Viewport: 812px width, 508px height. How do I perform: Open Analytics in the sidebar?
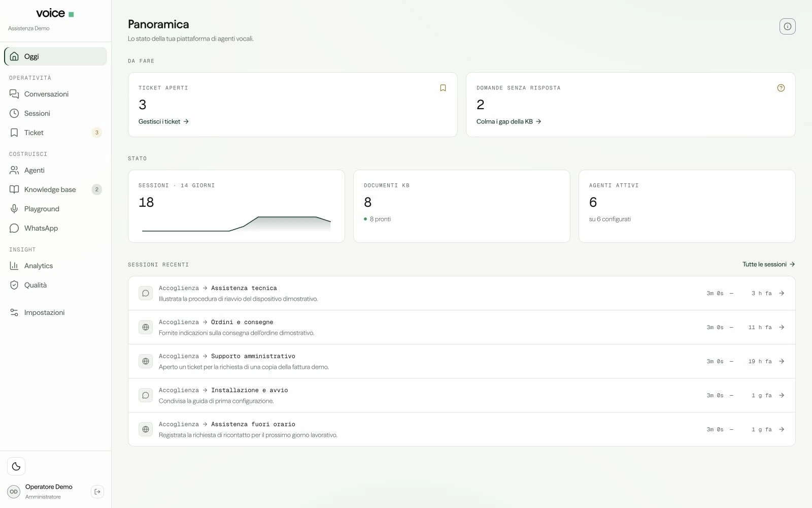point(56,266)
